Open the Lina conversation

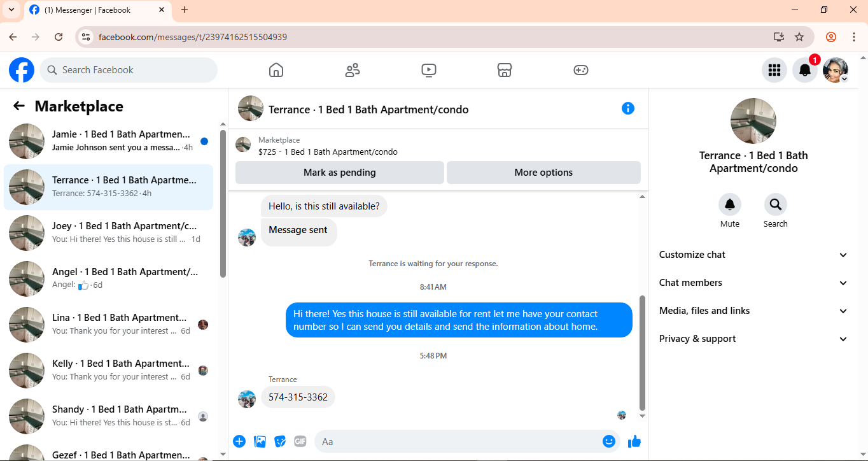click(x=109, y=325)
